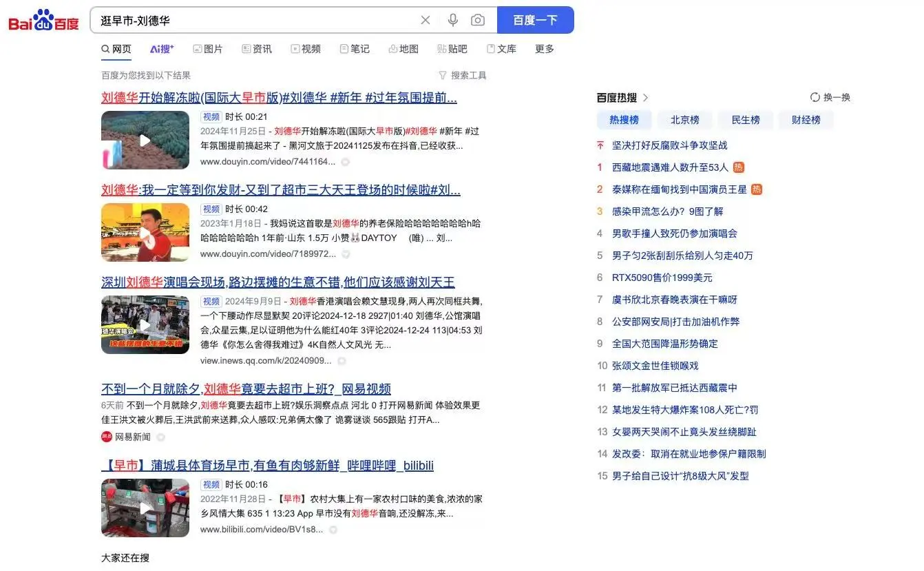Click feedback icon beside 网易新闻
Image resolution: width=924 pixels, height=571 pixels.
pyautogui.click(x=161, y=437)
